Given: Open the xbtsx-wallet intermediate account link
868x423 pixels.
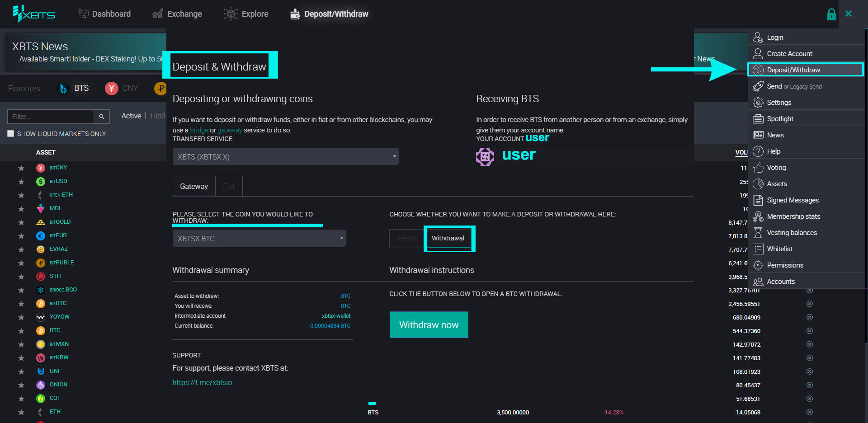Looking at the screenshot, I should coord(336,316).
